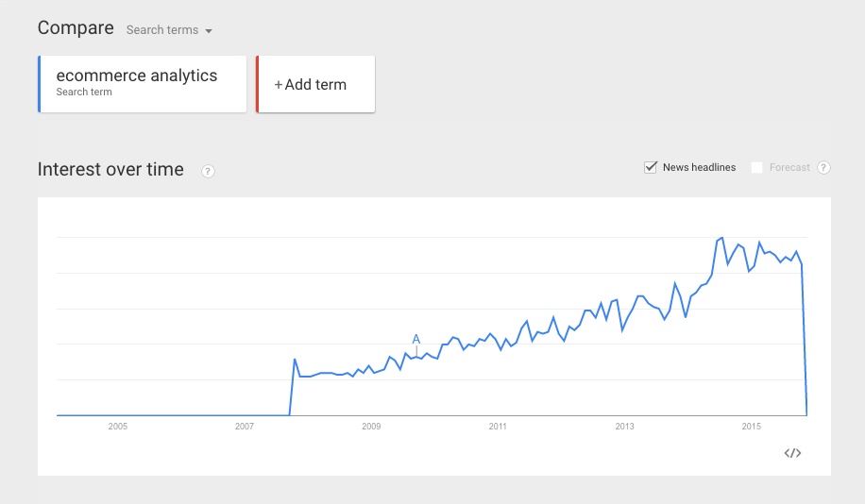
Task: Click the 2009 label on the time axis
Action: (x=371, y=427)
